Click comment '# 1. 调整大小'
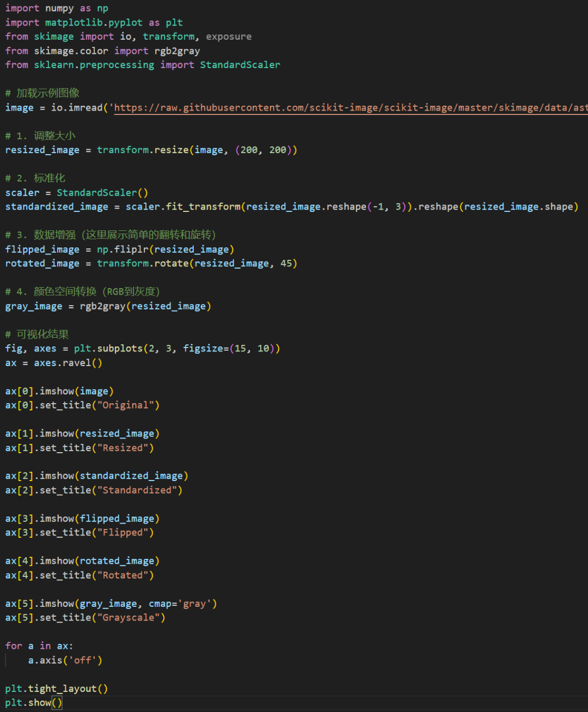588x712 pixels. click(x=40, y=136)
